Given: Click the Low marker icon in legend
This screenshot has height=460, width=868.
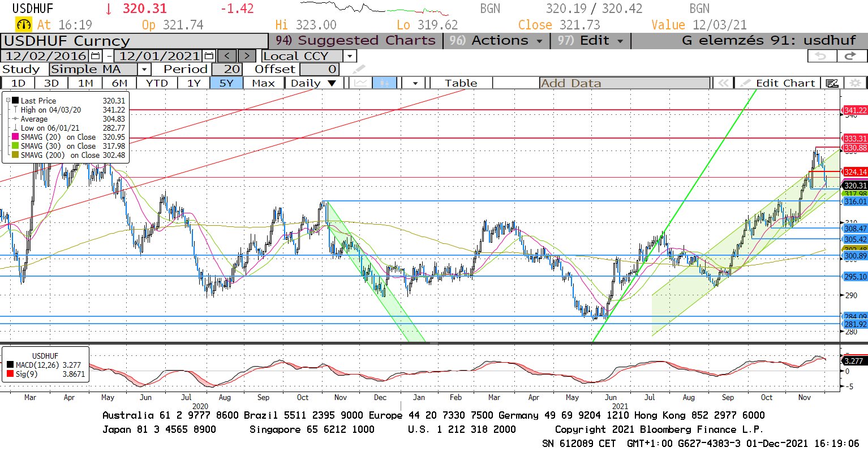Looking at the screenshot, I should click(16, 128).
